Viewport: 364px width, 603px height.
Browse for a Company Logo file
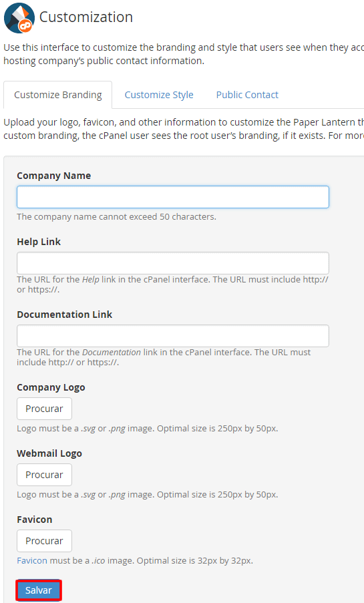tap(44, 409)
